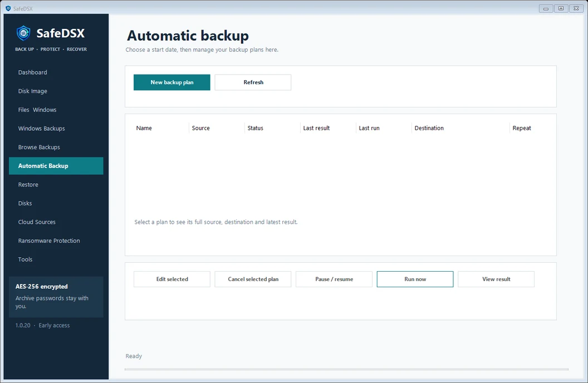Click the SafeDSX shield logo icon

(23, 33)
